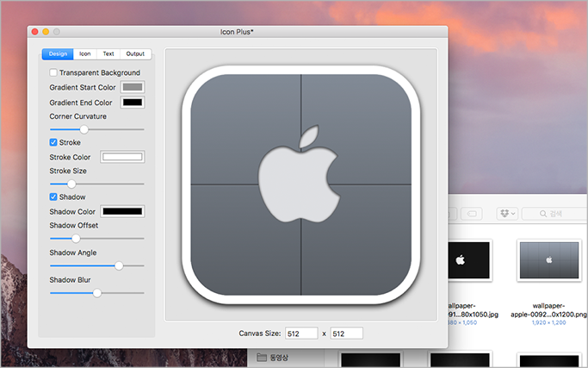Screen dimensions: 588x368
Task: Click the Corner Curvature slider knob
Action: point(84,129)
